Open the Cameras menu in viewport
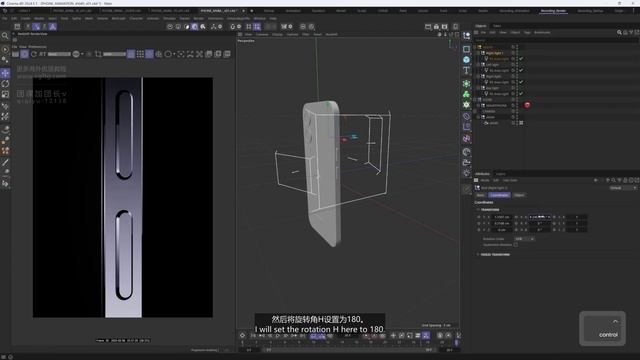Screen dimensions: 640x360 click(262, 35)
